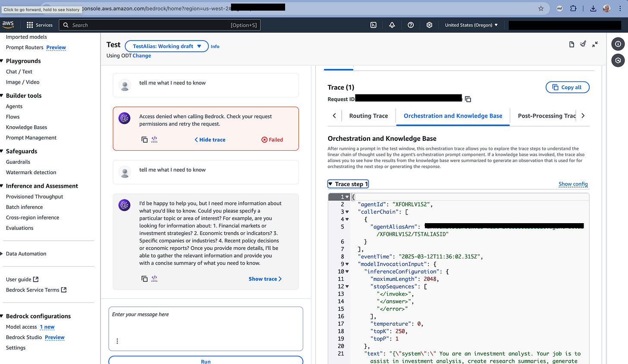Click the Failed status indicator

272,140
